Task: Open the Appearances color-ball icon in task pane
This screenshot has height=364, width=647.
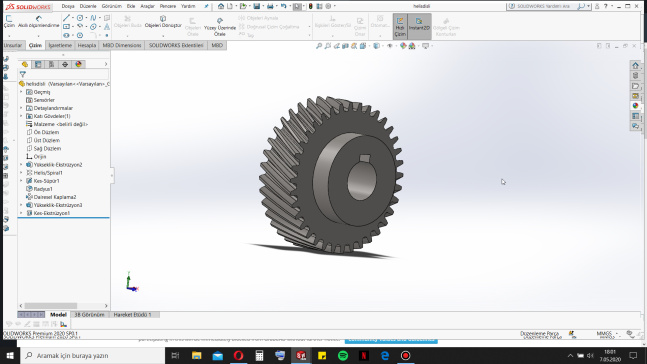Action: [635, 106]
